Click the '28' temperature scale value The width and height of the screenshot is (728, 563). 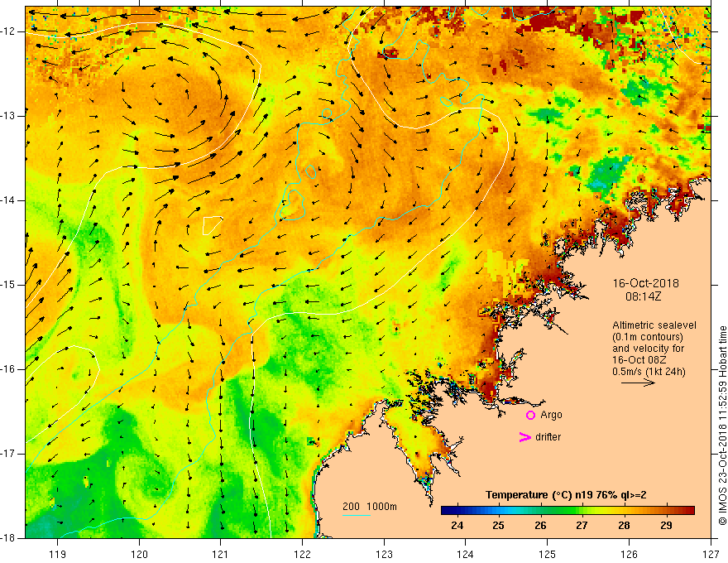(x=624, y=526)
